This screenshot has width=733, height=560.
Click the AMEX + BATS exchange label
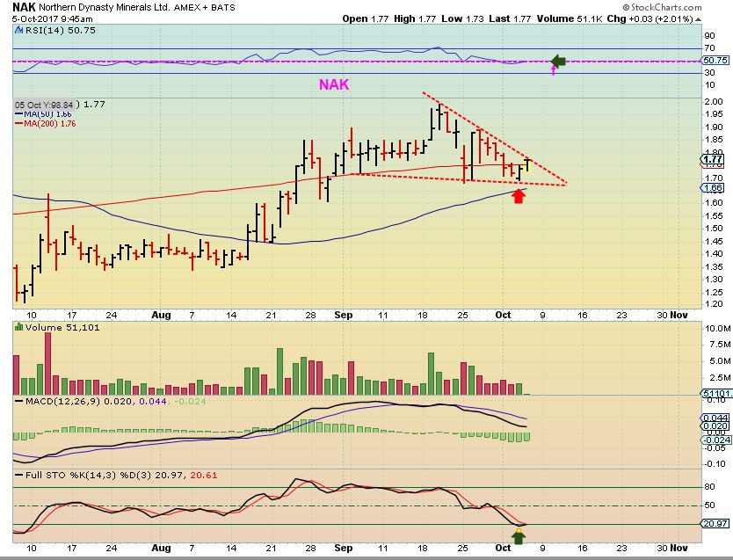coord(204,8)
